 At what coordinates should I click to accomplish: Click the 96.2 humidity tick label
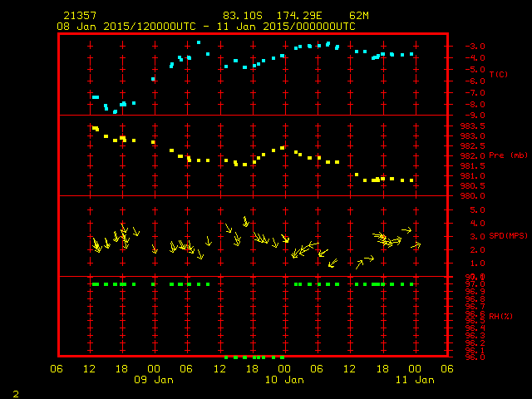click(x=475, y=343)
